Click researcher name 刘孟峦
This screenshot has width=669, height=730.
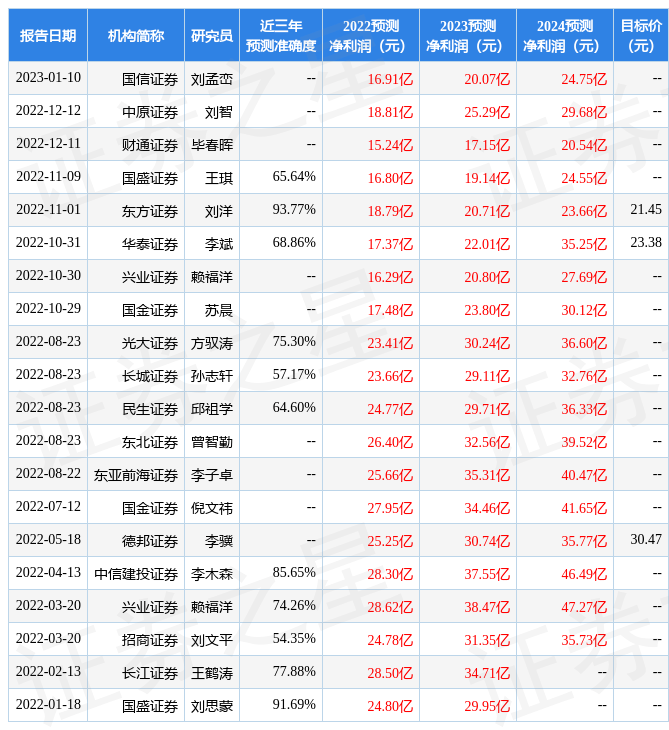click(212, 79)
